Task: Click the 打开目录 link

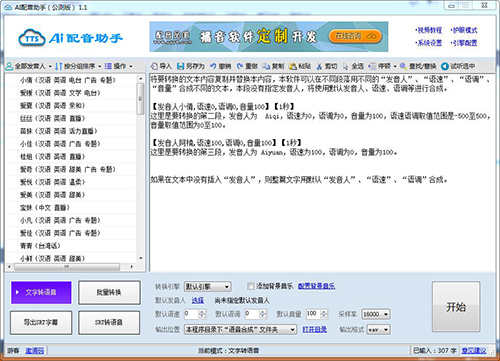Action: coord(314,330)
